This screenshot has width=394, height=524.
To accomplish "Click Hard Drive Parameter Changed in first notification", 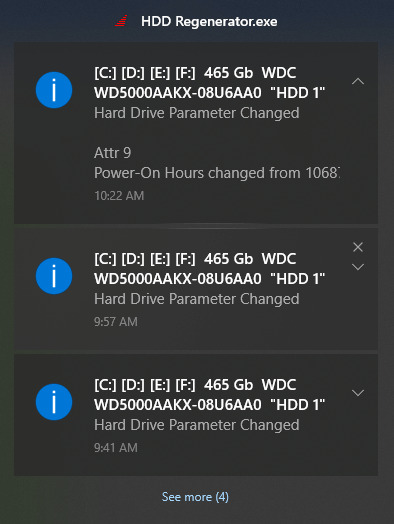I will click(197, 113).
